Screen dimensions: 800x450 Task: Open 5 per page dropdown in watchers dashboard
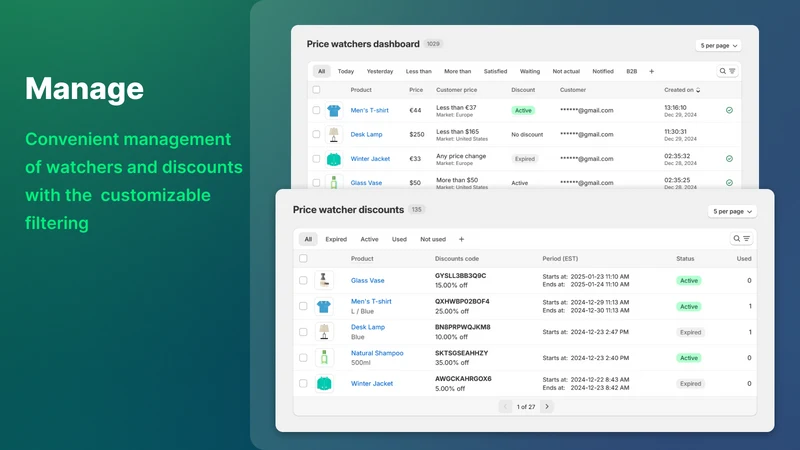[718, 45]
